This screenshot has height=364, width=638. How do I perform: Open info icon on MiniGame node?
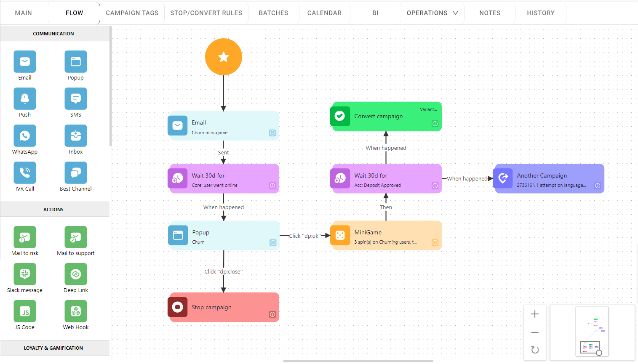click(x=435, y=242)
